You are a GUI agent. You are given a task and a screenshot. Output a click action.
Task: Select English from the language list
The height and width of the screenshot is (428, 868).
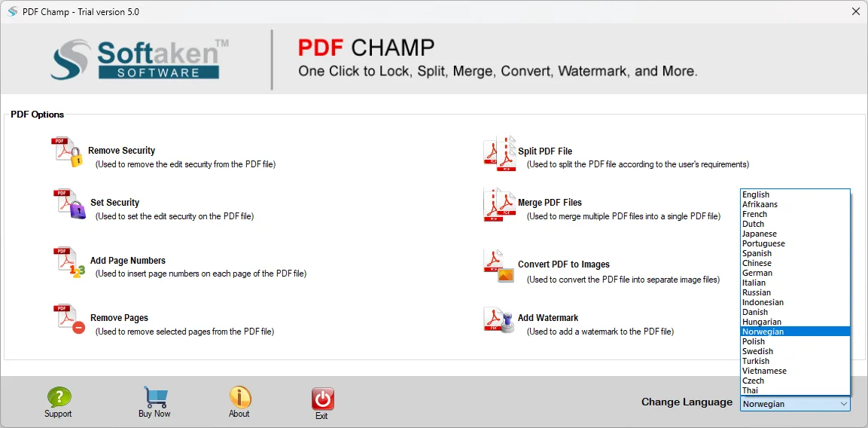795,194
